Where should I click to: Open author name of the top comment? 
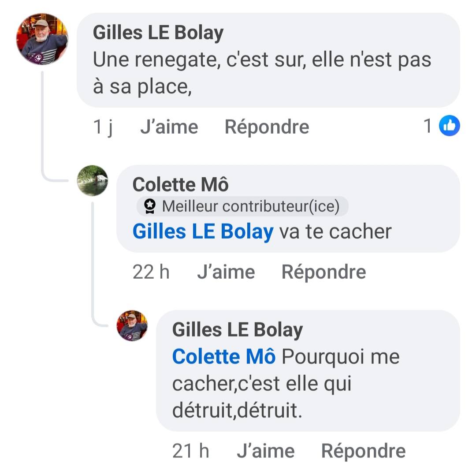coord(158,33)
